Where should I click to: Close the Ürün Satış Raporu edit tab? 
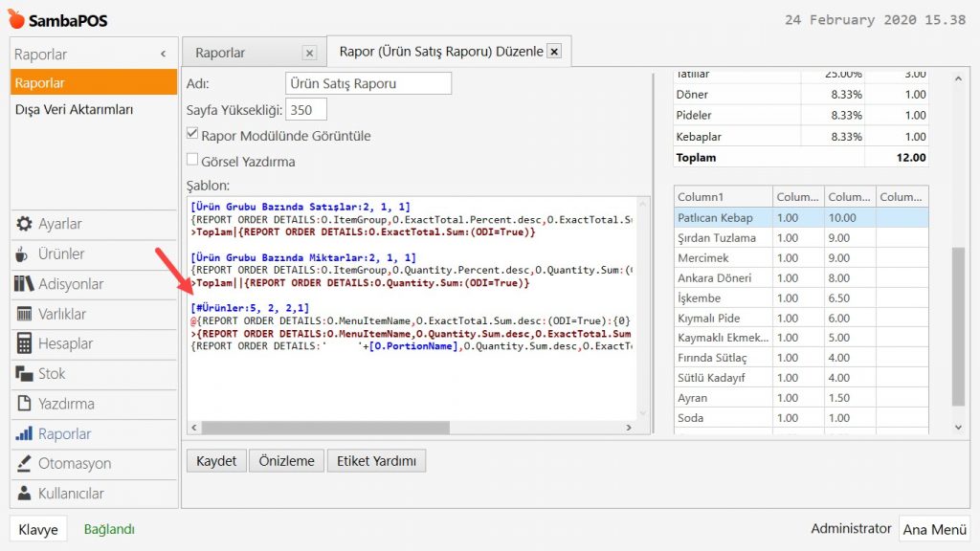554,51
